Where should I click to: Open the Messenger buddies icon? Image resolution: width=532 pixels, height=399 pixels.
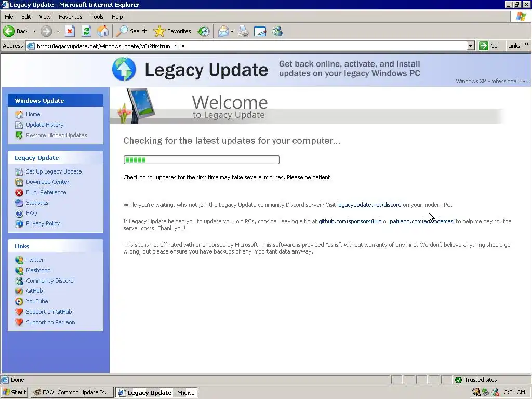click(x=277, y=31)
